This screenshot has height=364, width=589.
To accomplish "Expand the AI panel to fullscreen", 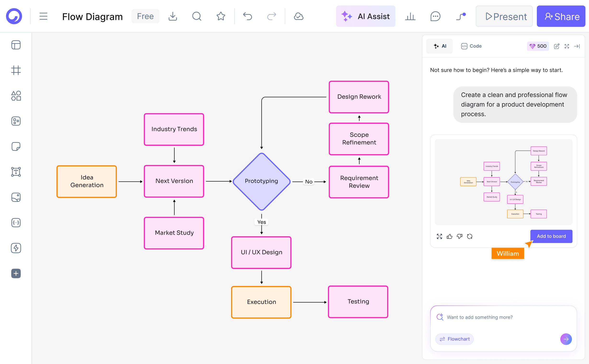I will tap(567, 46).
